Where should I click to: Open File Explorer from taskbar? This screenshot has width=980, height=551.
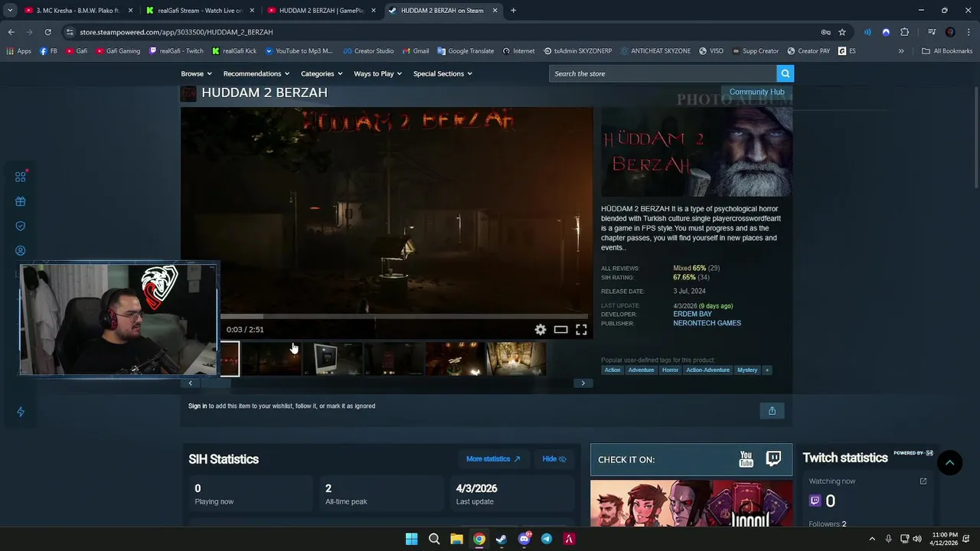point(456,539)
